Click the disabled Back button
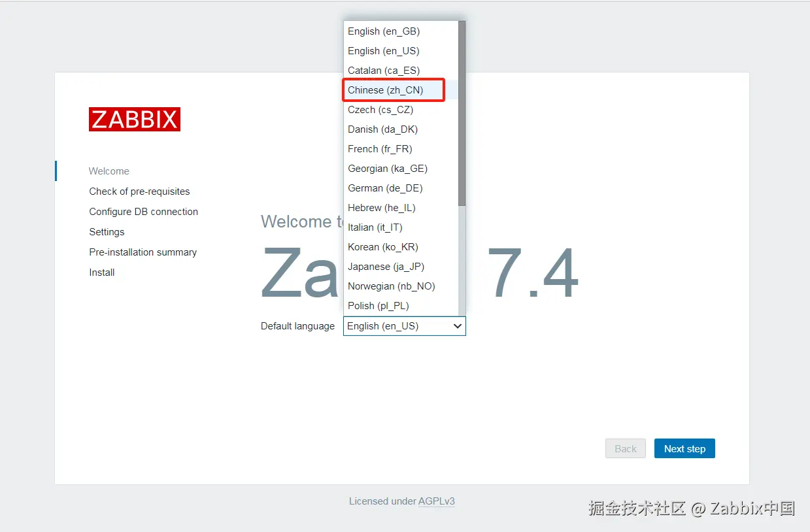 (x=626, y=449)
